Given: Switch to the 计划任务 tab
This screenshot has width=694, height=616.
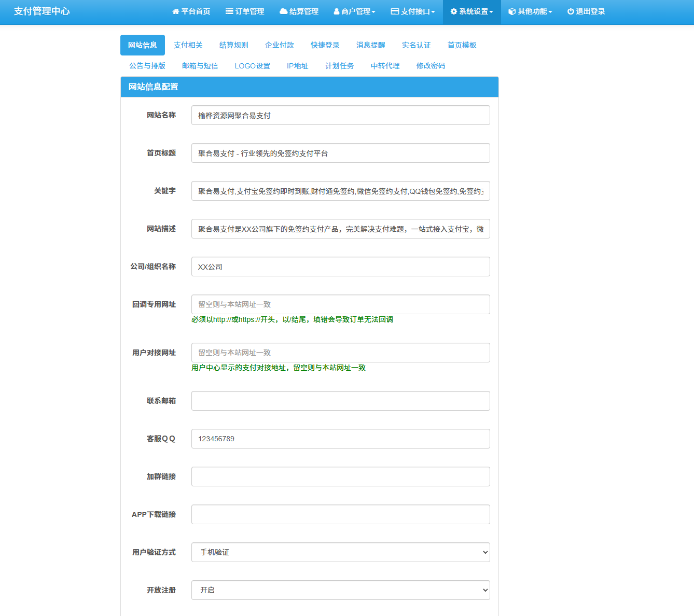Looking at the screenshot, I should pos(340,66).
